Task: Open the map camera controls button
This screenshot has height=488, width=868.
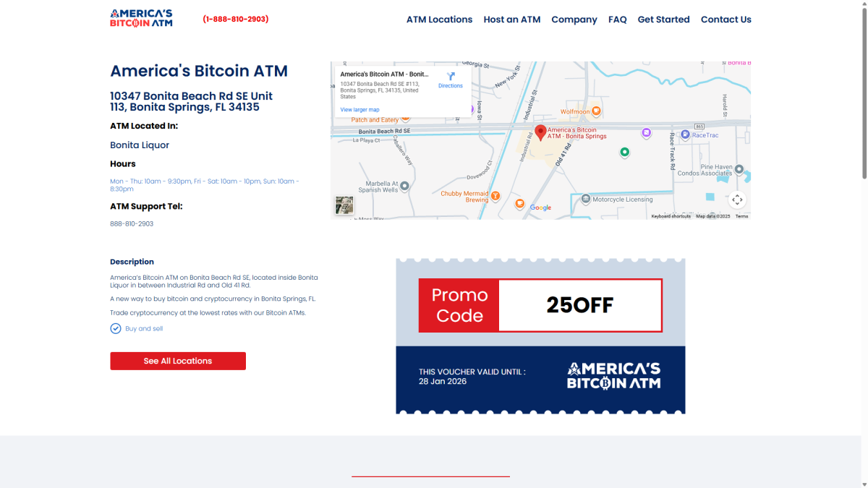Action: 736,200
